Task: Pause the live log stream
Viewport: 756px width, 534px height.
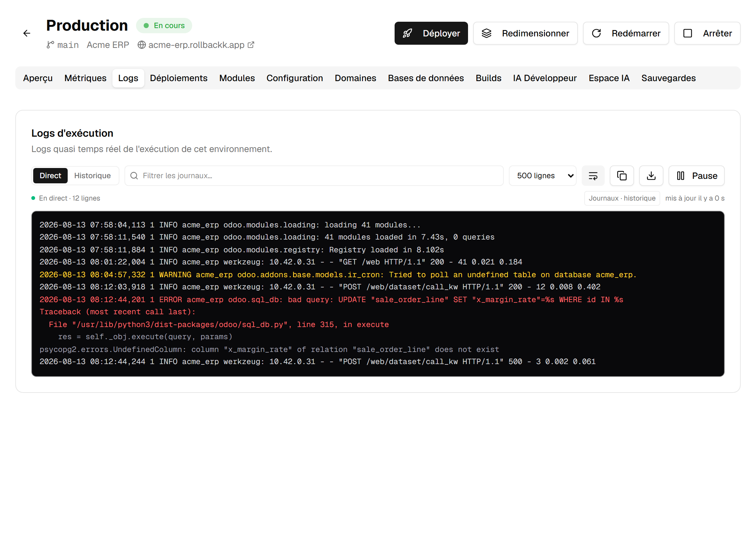Action: point(696,176)
